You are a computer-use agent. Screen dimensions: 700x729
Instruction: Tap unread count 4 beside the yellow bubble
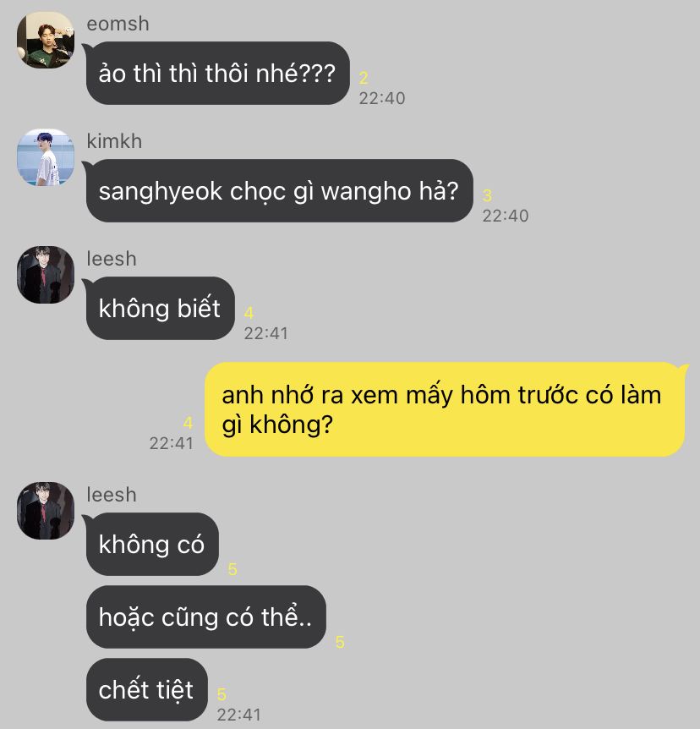[188, 423]
